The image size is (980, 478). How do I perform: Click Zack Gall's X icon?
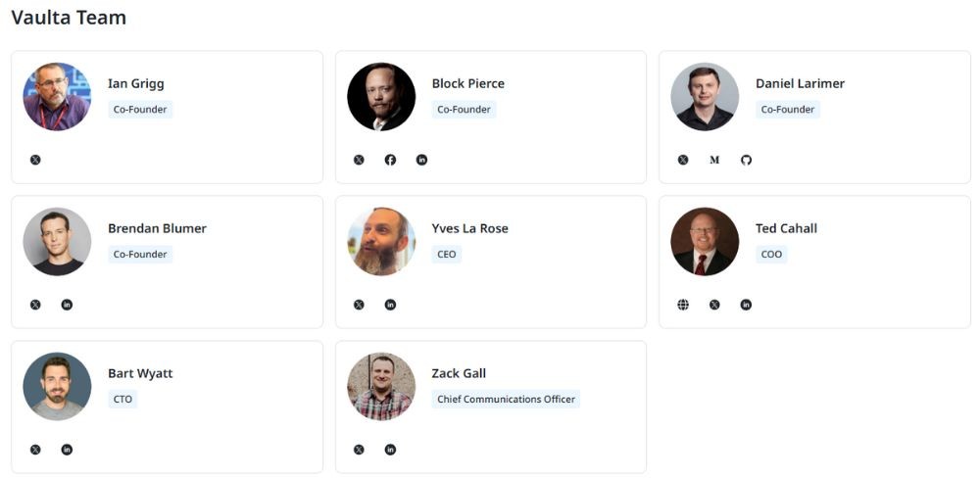point(359,450)
